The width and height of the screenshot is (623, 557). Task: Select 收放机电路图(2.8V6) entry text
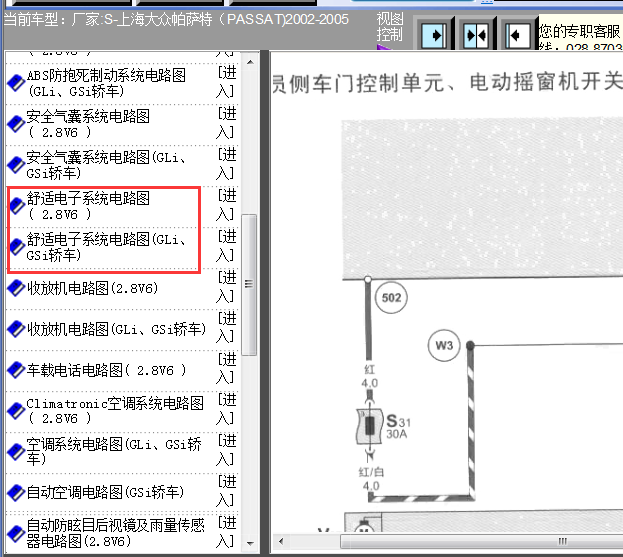93,288
